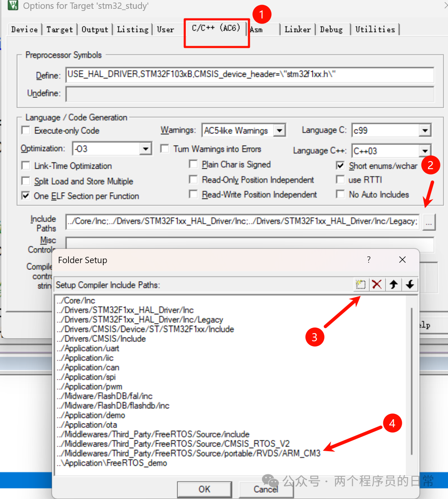The height and width of the screenshot is (499, 448).
Task: Enable Turn Warnings into Errors
Action: coord(165,149)
